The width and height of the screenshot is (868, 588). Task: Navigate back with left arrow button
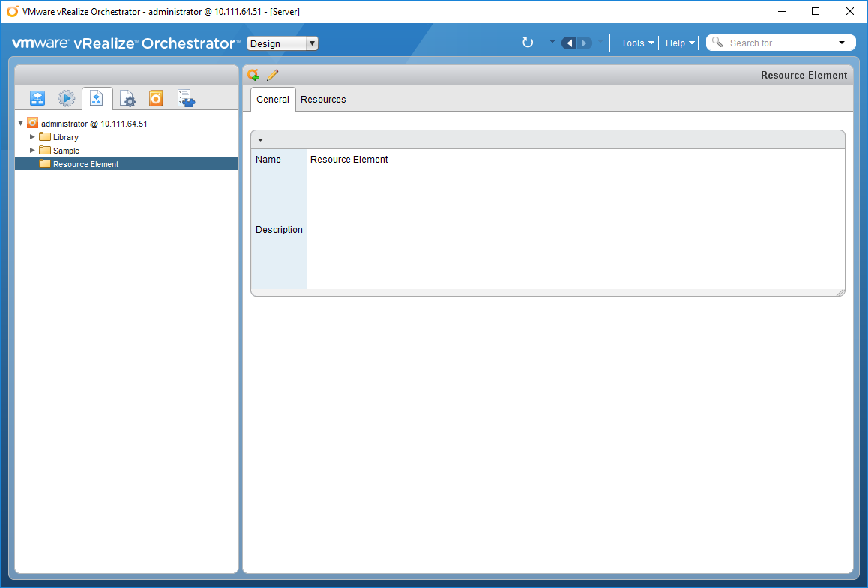click(569, 43)
